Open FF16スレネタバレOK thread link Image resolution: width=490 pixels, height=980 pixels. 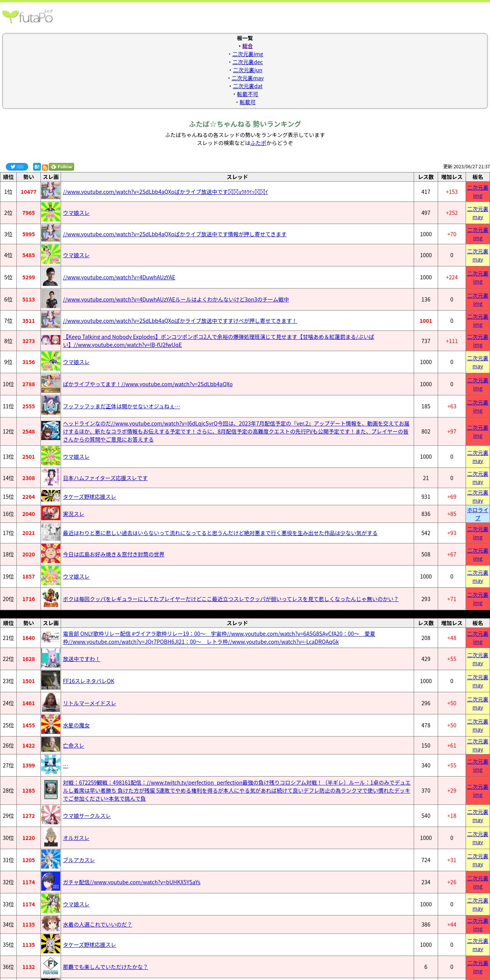point(89,681)
